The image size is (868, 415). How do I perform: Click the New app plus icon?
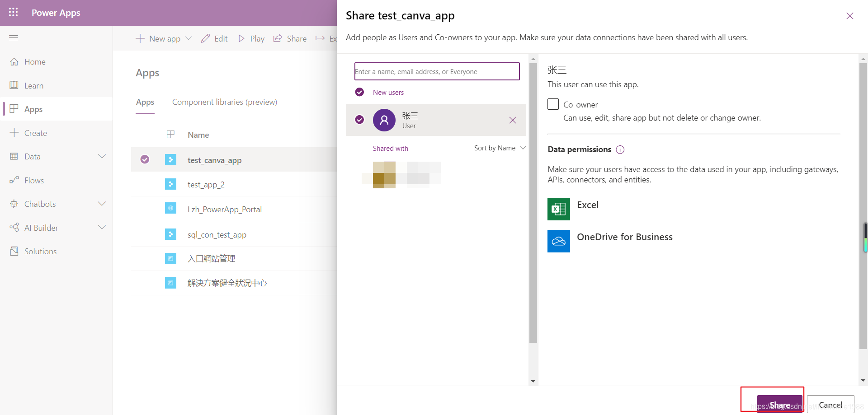pos(140,38)
